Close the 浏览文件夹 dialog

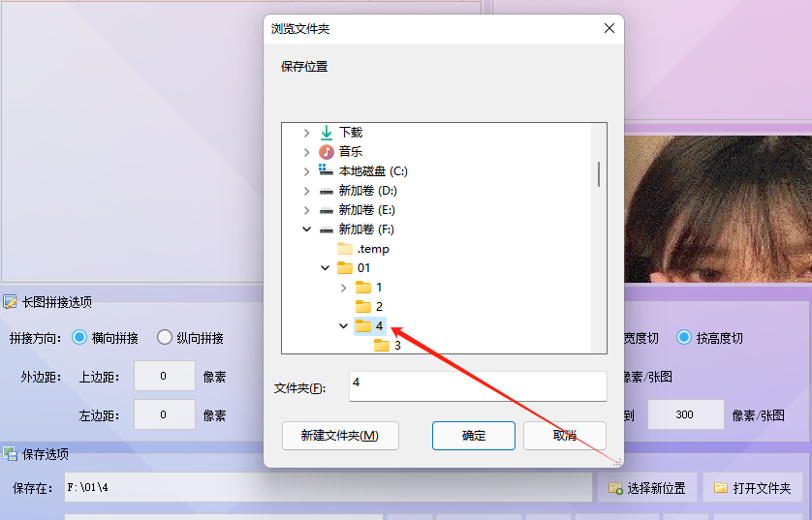[609, 28]
